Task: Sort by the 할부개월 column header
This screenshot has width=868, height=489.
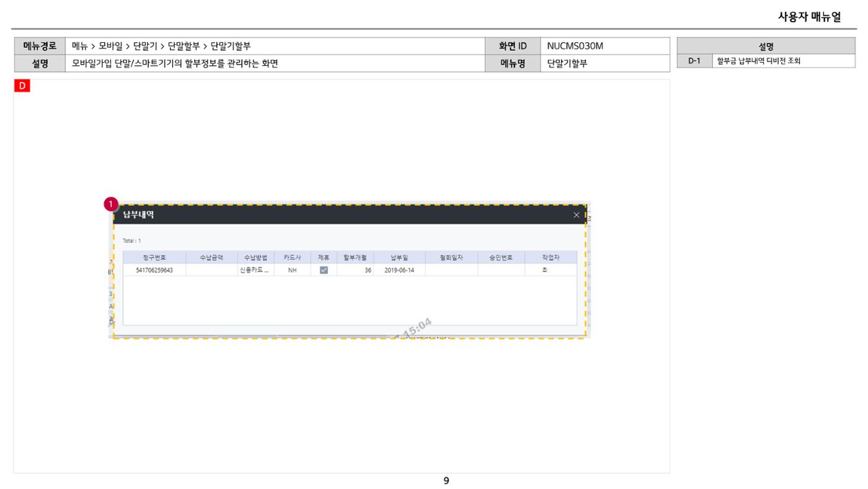Action: 355,258
